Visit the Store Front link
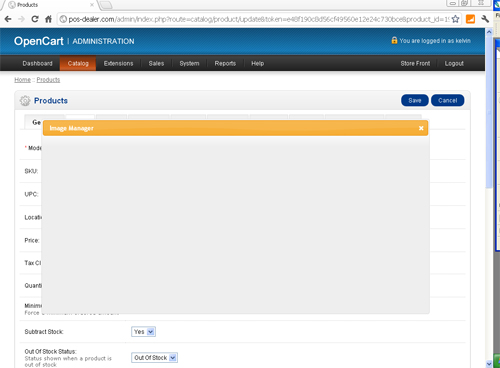The image size is (500, 368). pos(415,63)
